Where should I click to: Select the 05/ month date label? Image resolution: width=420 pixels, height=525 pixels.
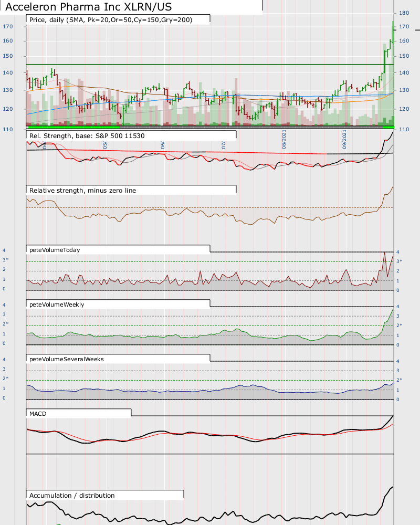105,145
